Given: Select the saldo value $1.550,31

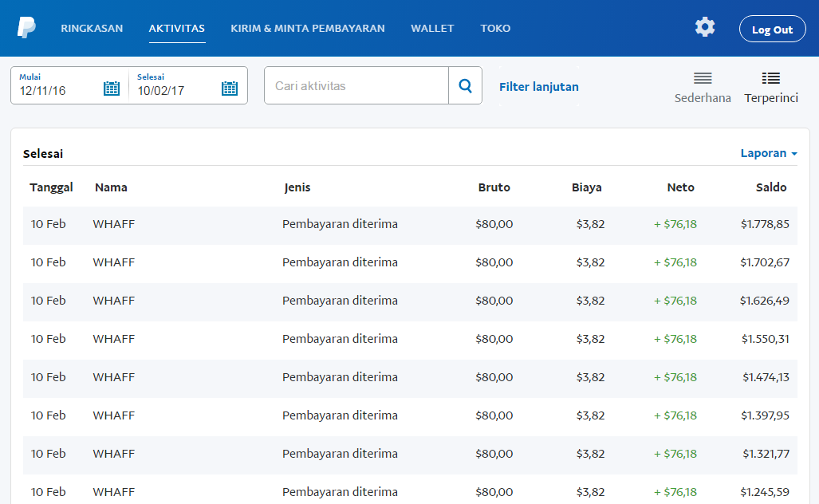Looking at the screenshot, I should (766, 339).
